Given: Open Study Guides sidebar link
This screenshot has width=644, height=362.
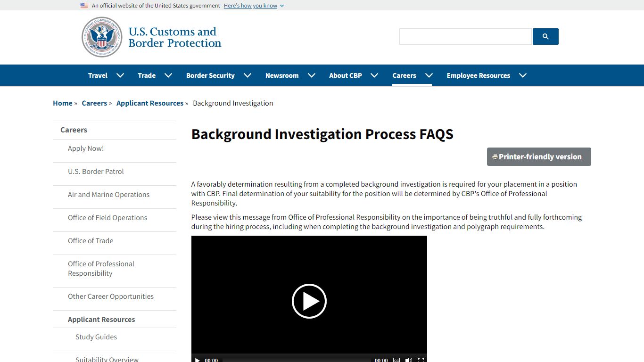Looking at the screenshot, I should coord(96,337).
